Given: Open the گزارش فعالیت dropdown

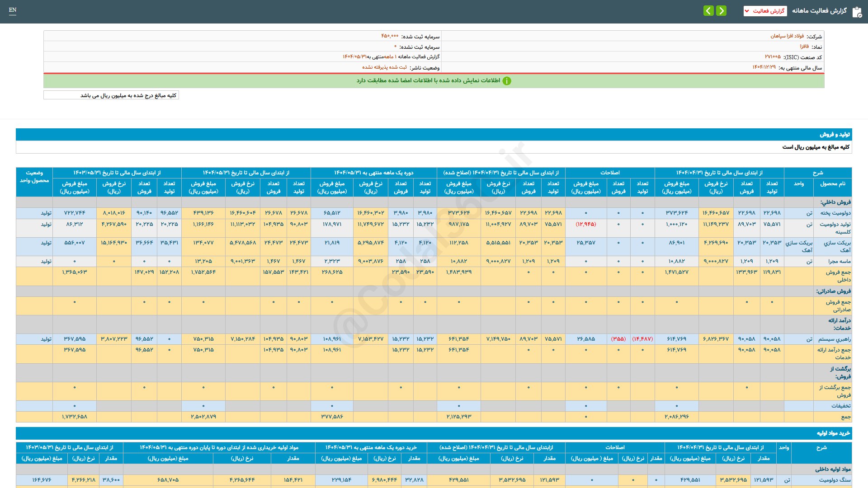Looking at the screenshot, I should click(765, 11).
